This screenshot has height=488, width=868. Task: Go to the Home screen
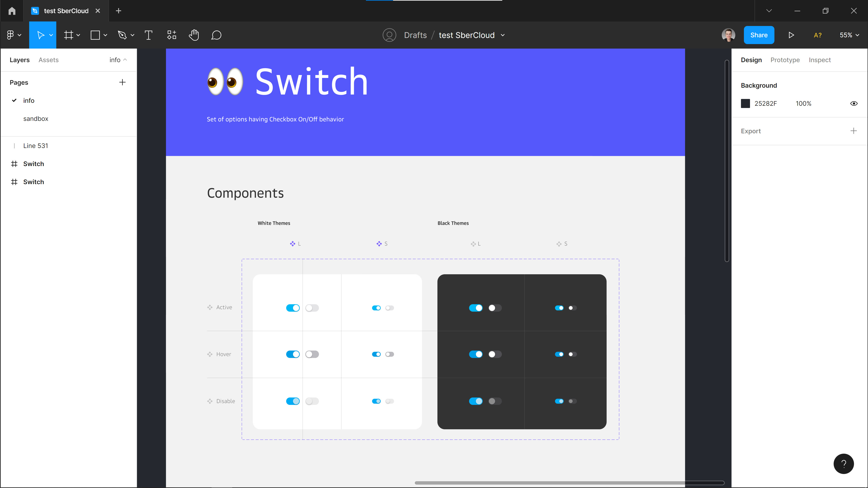12,11
